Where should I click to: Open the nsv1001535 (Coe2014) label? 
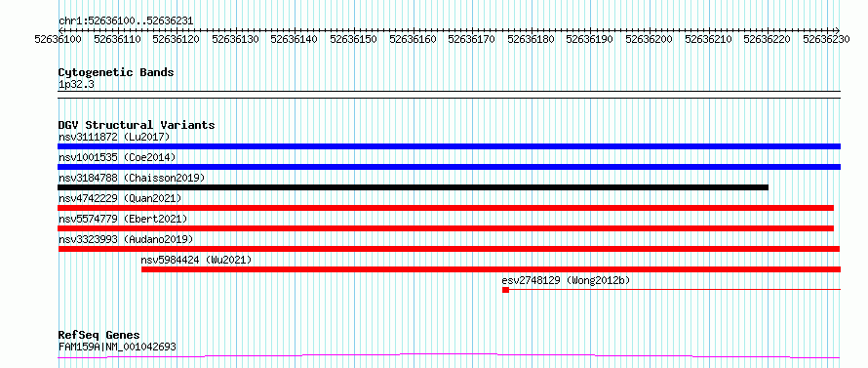117,157
